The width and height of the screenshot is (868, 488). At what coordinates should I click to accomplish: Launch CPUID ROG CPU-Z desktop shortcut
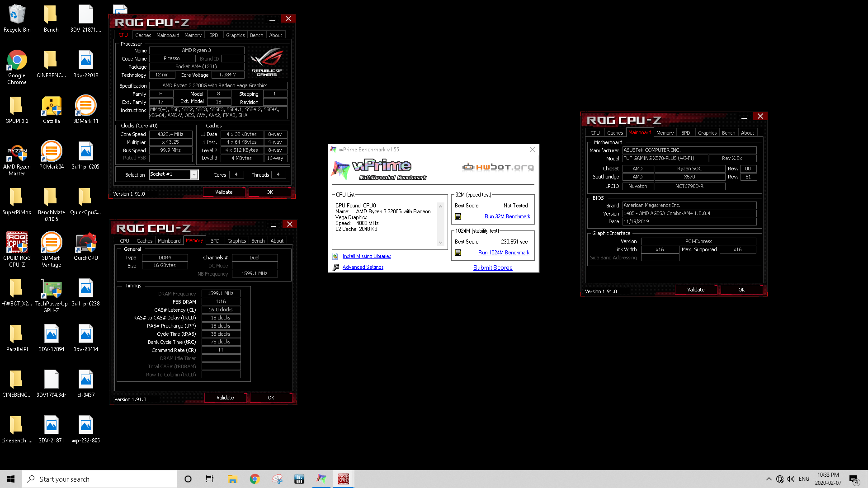(17, 250)
